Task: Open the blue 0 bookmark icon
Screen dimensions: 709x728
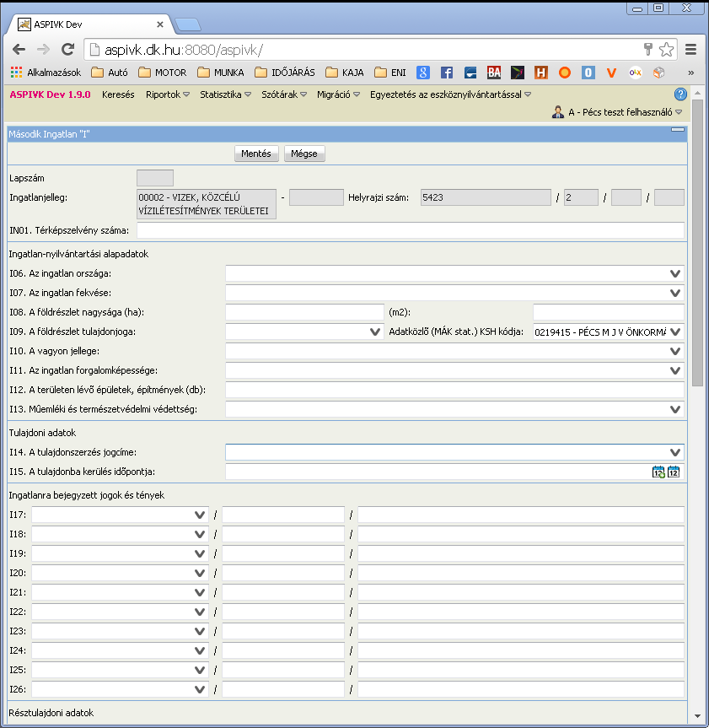Action: [x=588, y=73]
